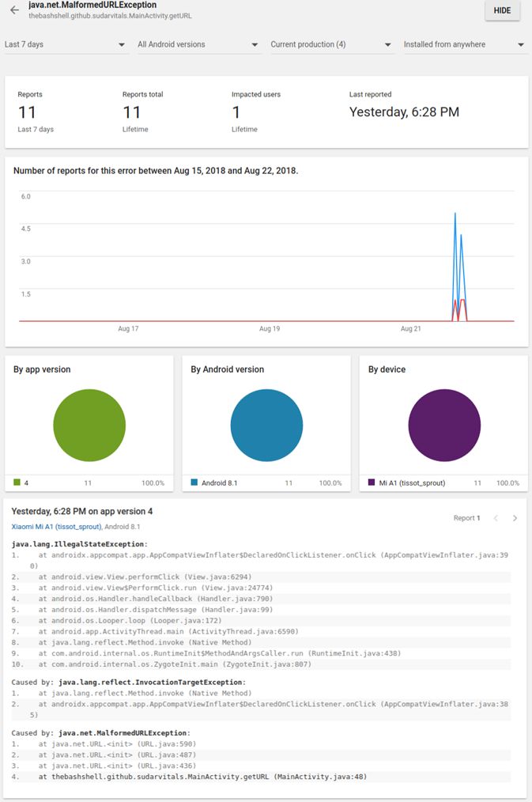Click the Android 8.1 legend label
Viewport: 532px width, 802px height.
219,482
